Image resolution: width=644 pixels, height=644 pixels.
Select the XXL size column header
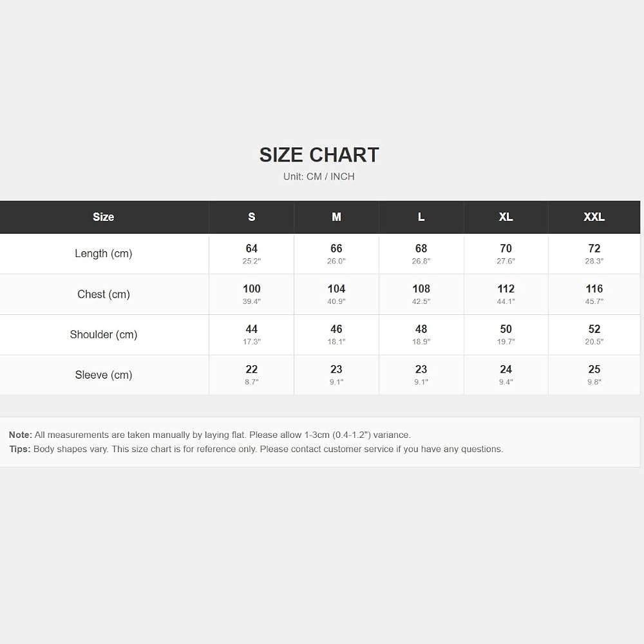point(594,217)
